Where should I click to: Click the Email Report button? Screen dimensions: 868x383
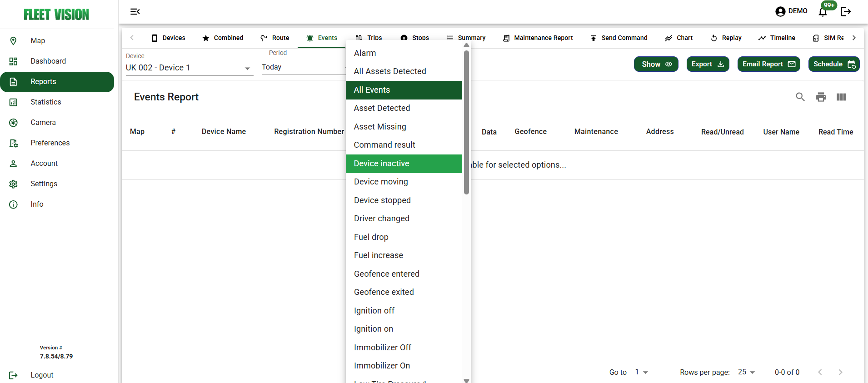(x=768, y=64)
